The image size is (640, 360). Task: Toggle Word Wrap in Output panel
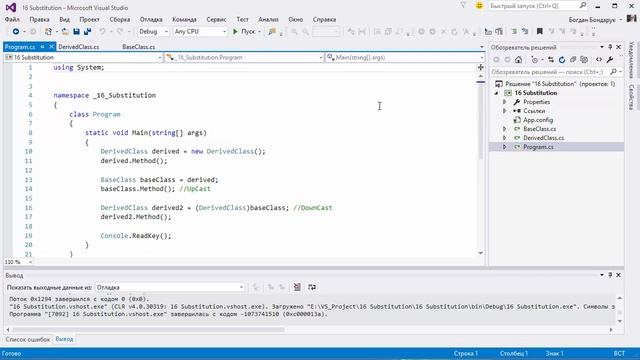[x=312, y=287]
